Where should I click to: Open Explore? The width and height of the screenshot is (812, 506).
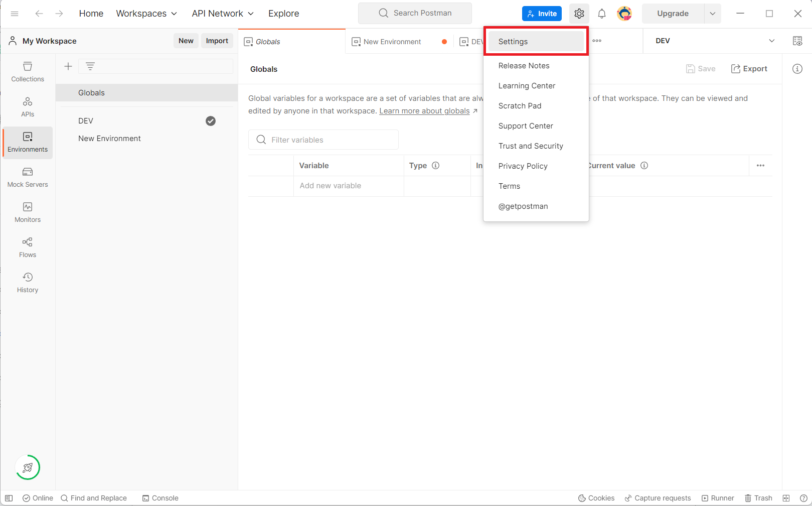point(284,14)
